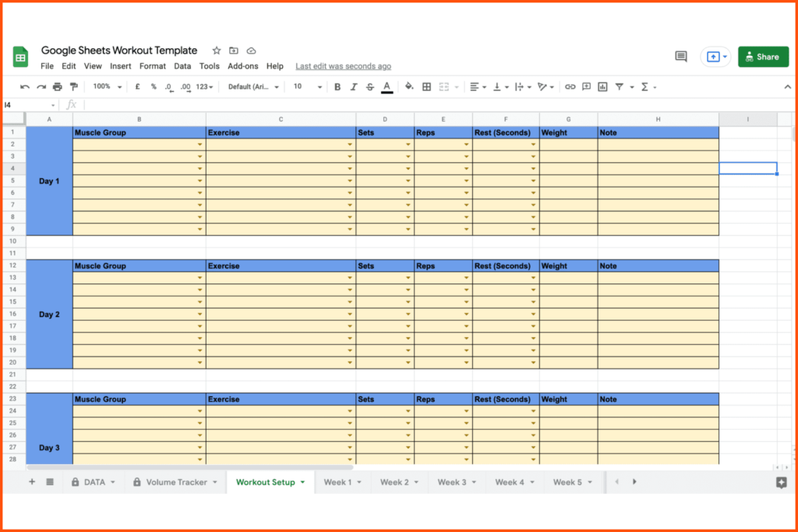The height and width of the screenshot is (532, 798).
Task: Click the Merge cells icon
Action: (445, 86)
